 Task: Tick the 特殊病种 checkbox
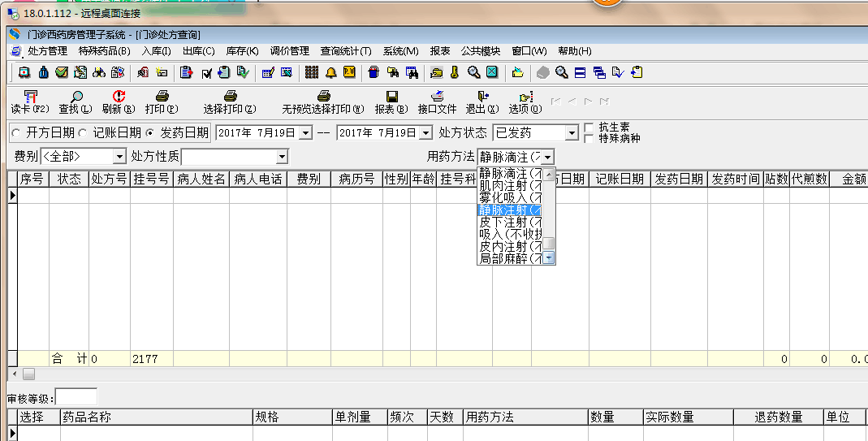point(589,139)
